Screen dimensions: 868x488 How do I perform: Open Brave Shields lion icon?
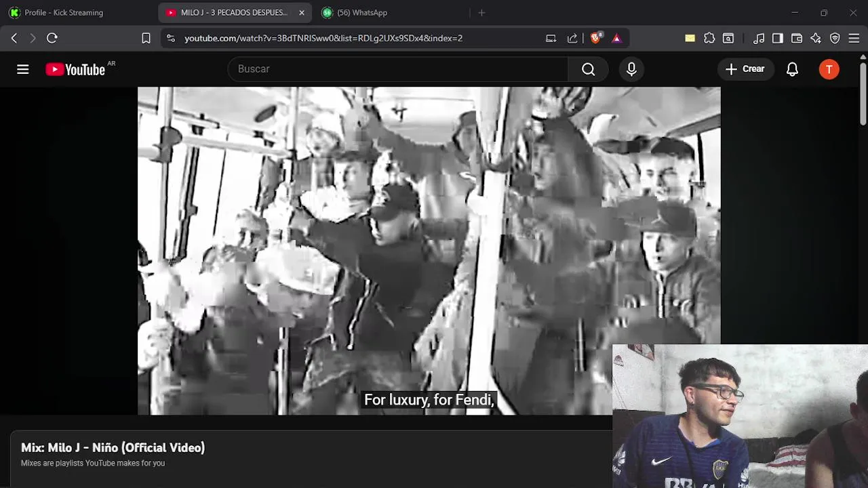[595, 38]
